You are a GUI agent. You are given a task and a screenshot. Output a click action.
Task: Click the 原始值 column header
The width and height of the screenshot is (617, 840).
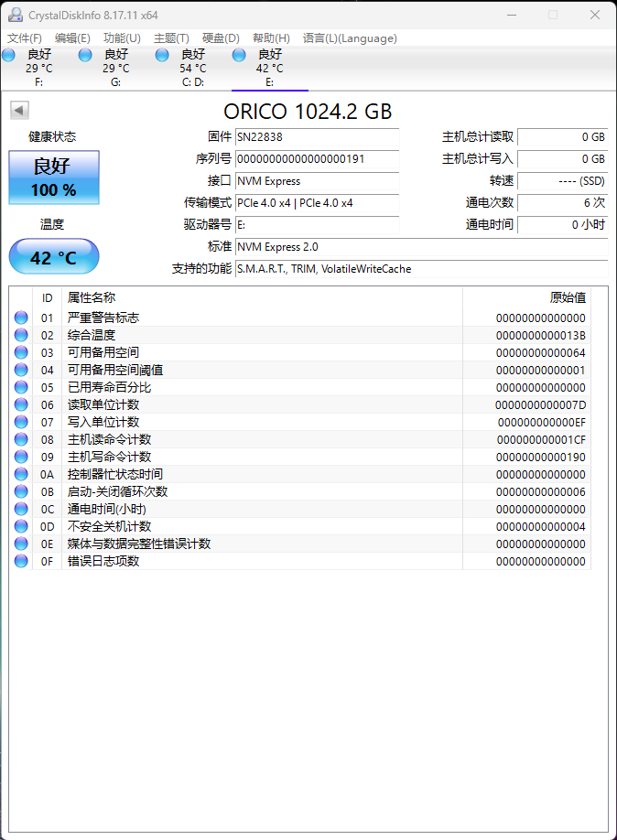coord(527,298)
